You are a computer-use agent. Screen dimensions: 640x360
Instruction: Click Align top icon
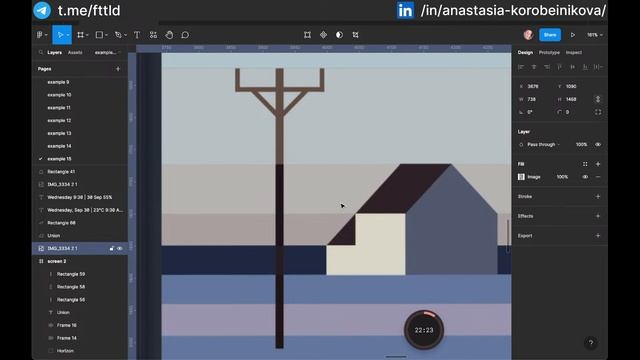pyautogui.click(x=560, y=67)
